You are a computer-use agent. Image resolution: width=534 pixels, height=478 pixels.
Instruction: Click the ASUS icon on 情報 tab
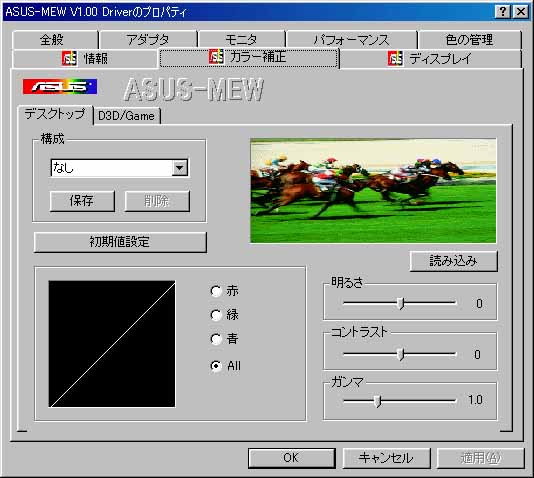coord(69,59)
